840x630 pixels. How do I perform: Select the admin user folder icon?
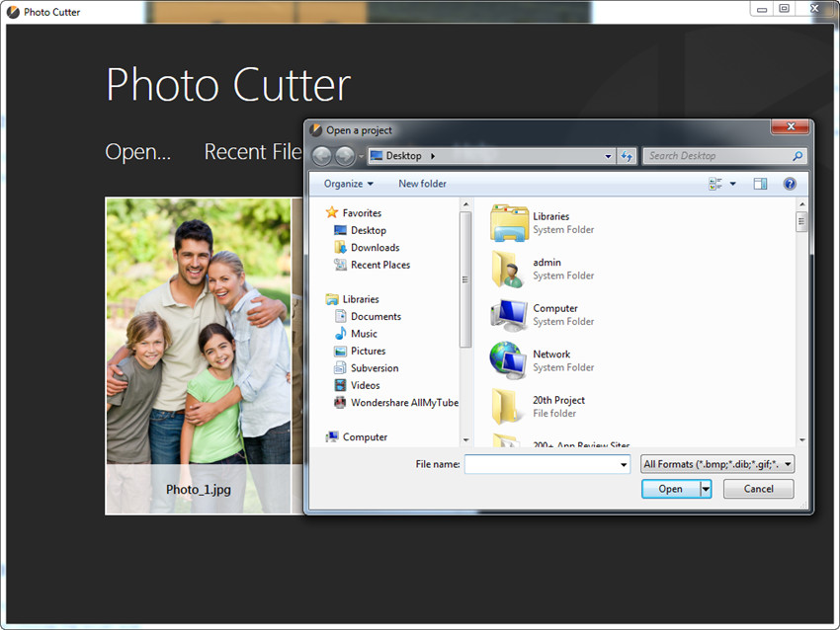click(x=509, y=269)
